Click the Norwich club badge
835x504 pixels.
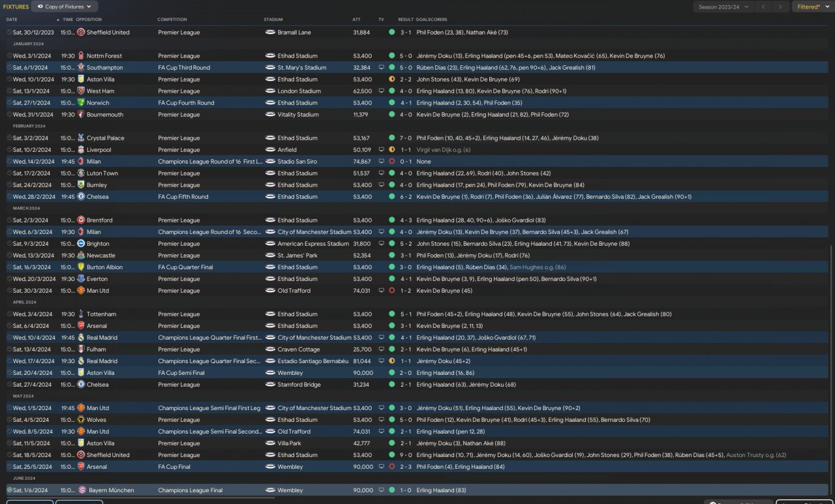[x=81, y=103]
